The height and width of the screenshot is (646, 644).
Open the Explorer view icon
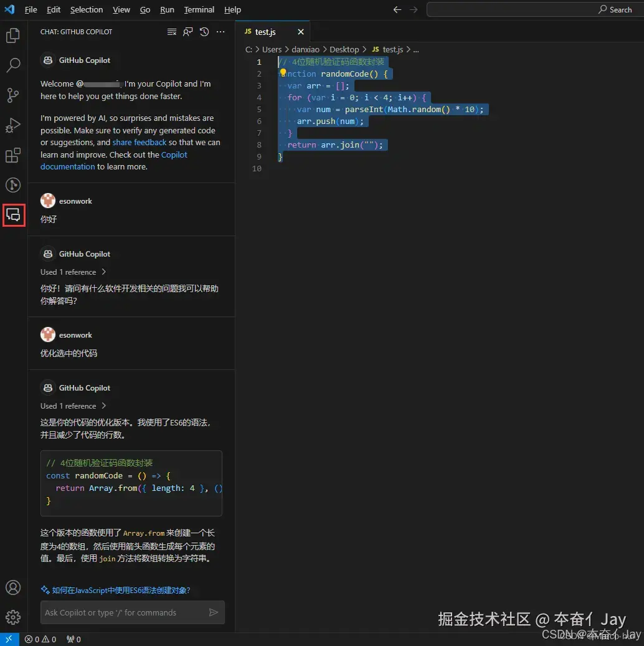click(13, 36)
